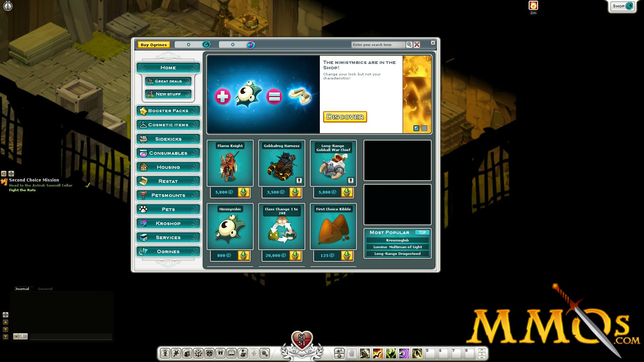Switch shortcut bar page down

tap(482, 358)
